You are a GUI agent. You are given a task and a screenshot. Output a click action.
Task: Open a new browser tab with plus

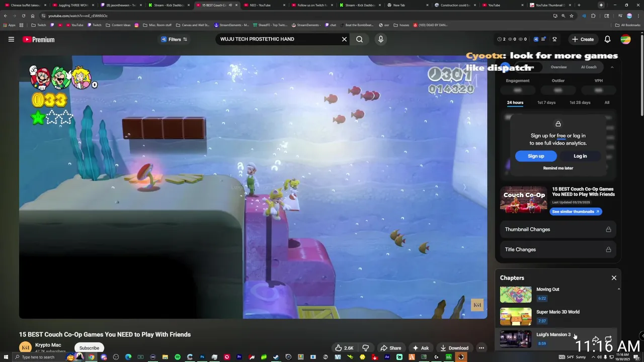(579, 5)
